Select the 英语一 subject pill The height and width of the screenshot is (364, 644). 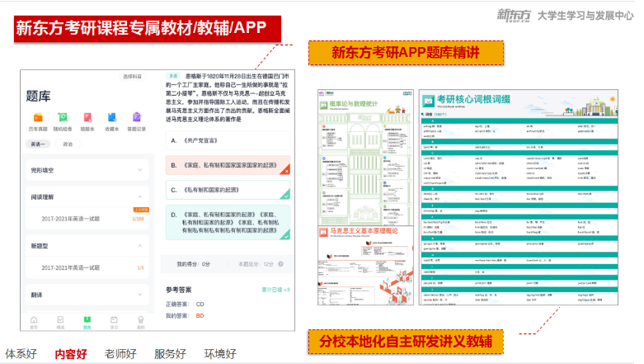coord(38,144)
